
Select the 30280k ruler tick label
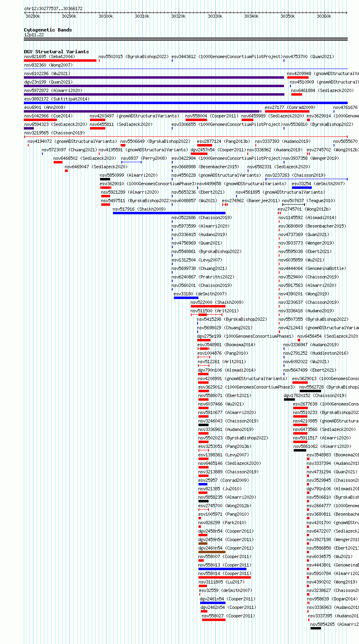tap(33, 17)
